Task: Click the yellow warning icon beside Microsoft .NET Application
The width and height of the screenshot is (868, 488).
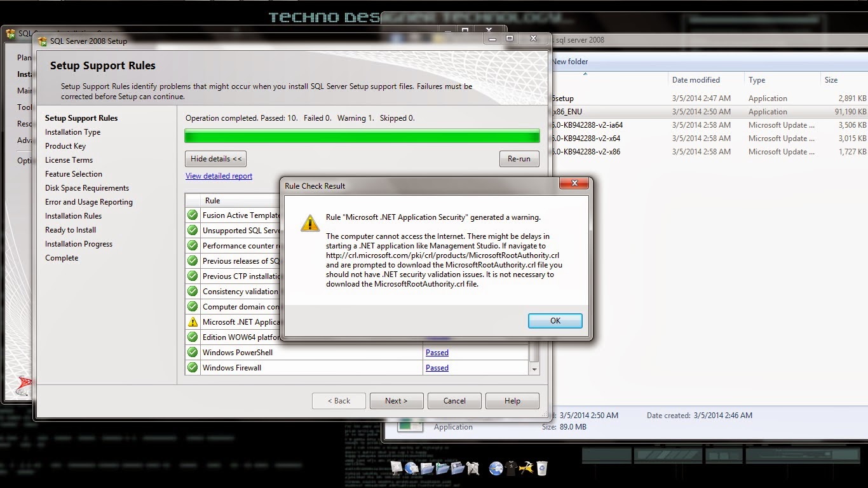Action: coord(193,322)
